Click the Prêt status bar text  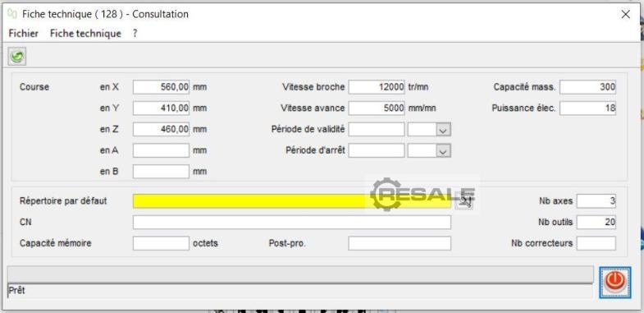17,290
